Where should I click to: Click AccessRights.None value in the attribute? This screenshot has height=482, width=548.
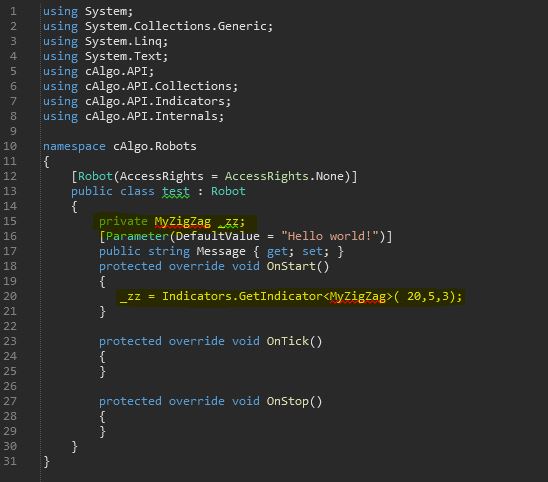pos(284,177)
